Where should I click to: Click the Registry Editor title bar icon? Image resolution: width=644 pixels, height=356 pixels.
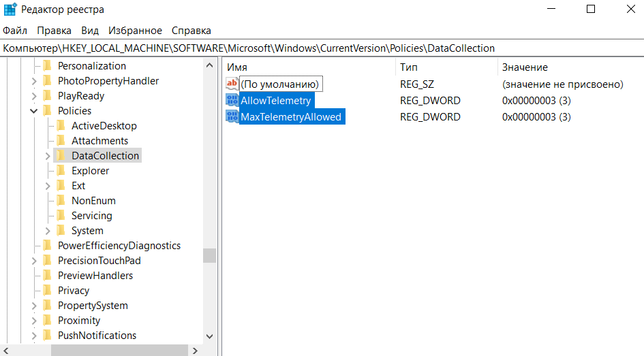11,10
